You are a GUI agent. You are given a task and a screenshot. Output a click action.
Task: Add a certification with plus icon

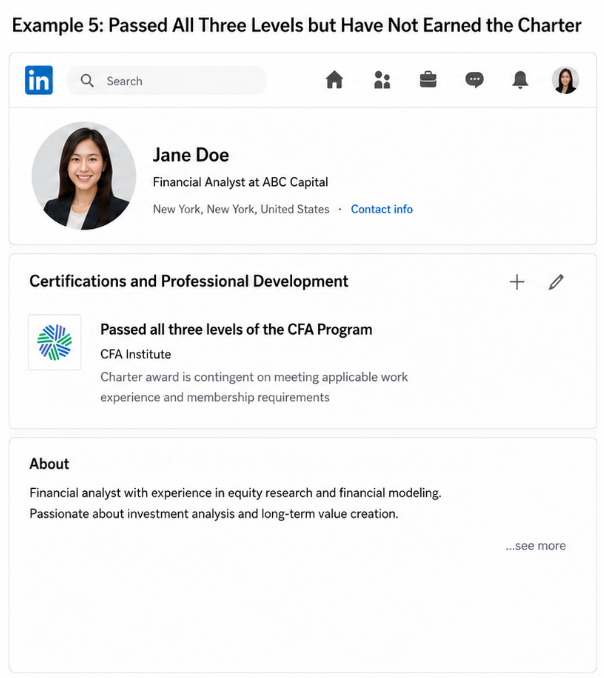coord(517,282)
